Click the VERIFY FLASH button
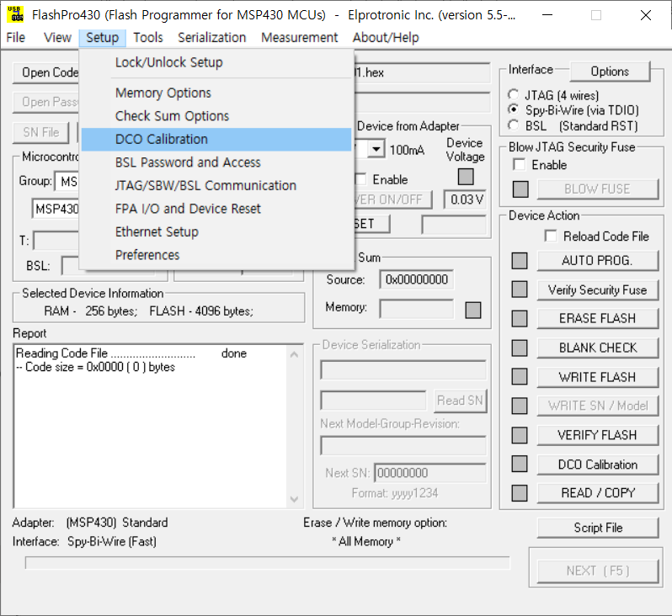The image size is (672, 616). pyautogui.click(x=597, y=435)
